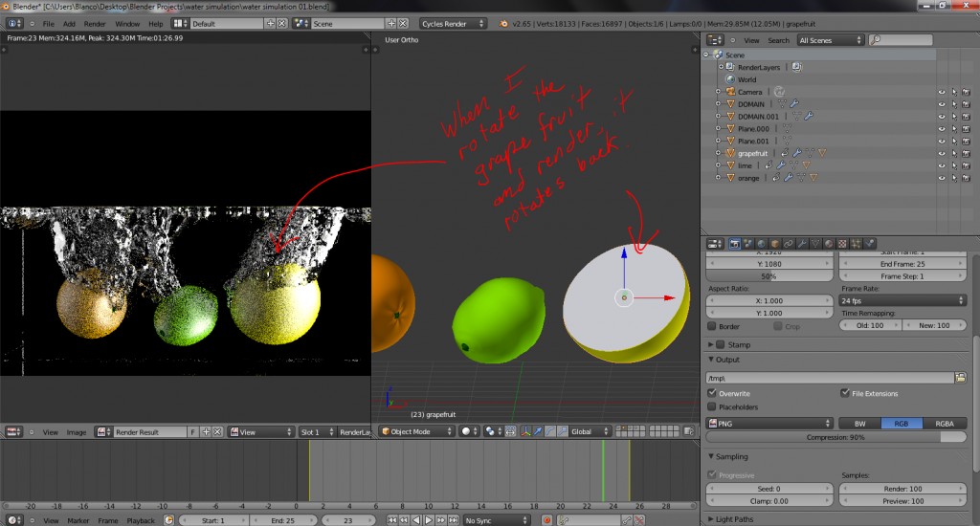The image size is (980, 526).
Task: Toggle renderability camera icon for orange
Action: pyautogui.click(x=967, y=178)
